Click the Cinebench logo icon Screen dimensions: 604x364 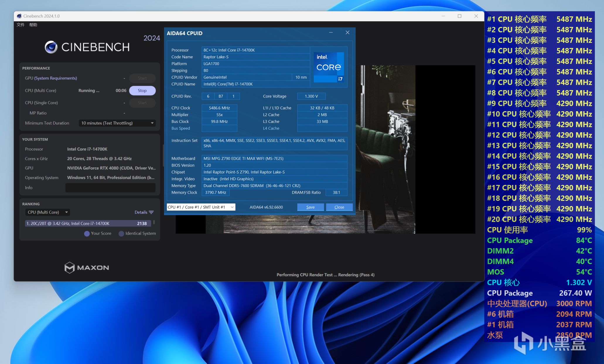click(x=51, y=47)
